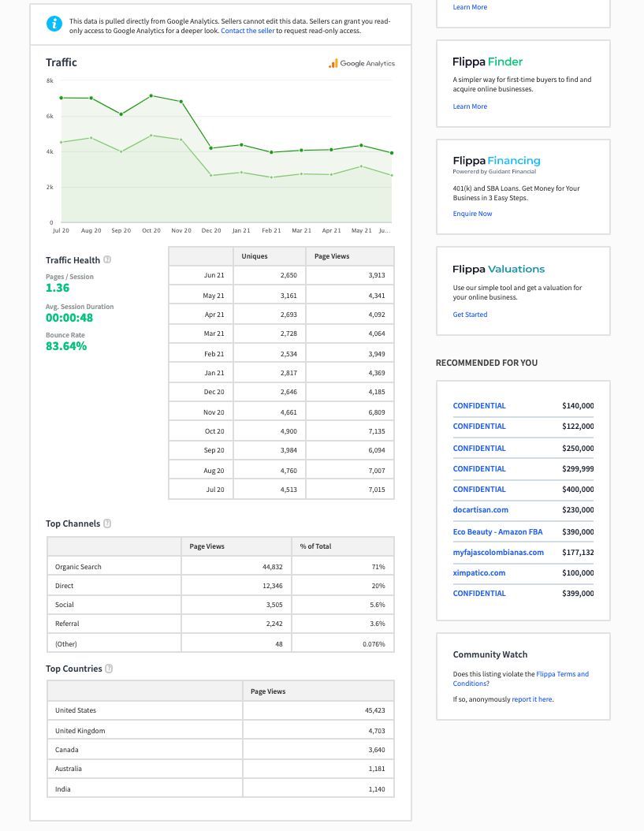
Task: Select Organic Search channel row
Action: click(221, 567)
